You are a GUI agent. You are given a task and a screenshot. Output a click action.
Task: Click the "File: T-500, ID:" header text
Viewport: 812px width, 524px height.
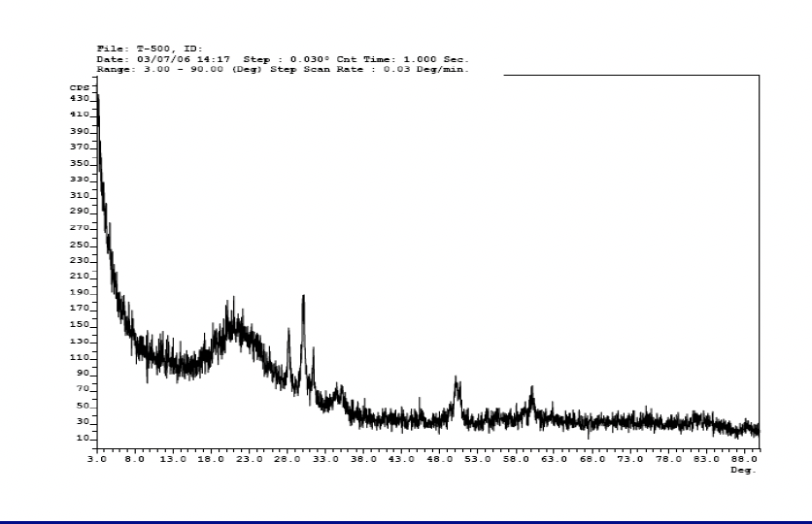tap(150, 49)
